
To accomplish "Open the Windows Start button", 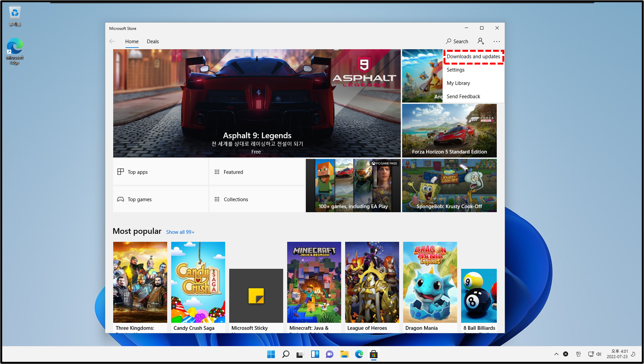I will 271,354.
